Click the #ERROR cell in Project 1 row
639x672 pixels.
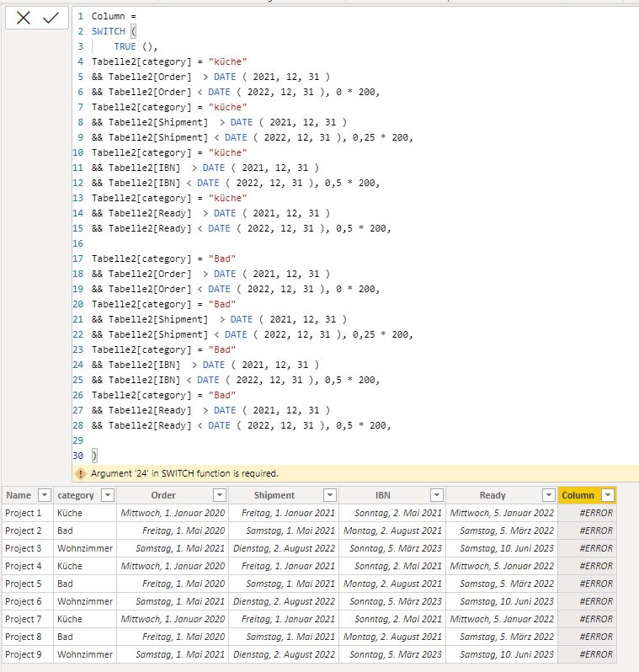(x=588, y=513)
